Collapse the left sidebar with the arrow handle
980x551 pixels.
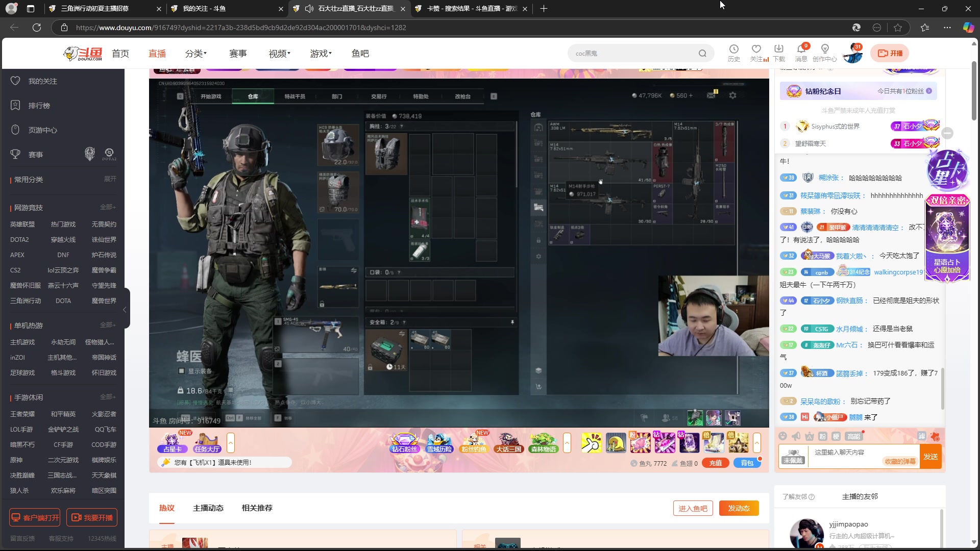pyautogui.click(x=125, y=309)
